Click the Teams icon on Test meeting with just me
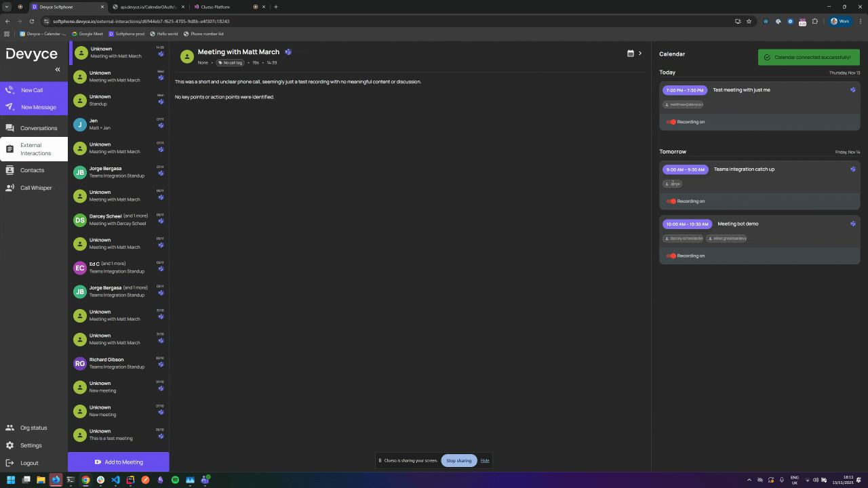The width and height of the screenshot is (868, 488). tap(853, 89)
